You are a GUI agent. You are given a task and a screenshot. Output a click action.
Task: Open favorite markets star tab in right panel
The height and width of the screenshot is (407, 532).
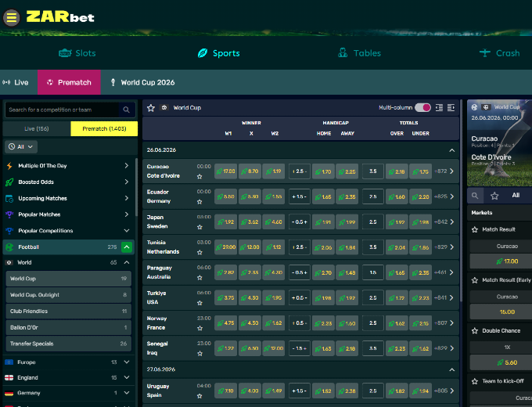494,196
